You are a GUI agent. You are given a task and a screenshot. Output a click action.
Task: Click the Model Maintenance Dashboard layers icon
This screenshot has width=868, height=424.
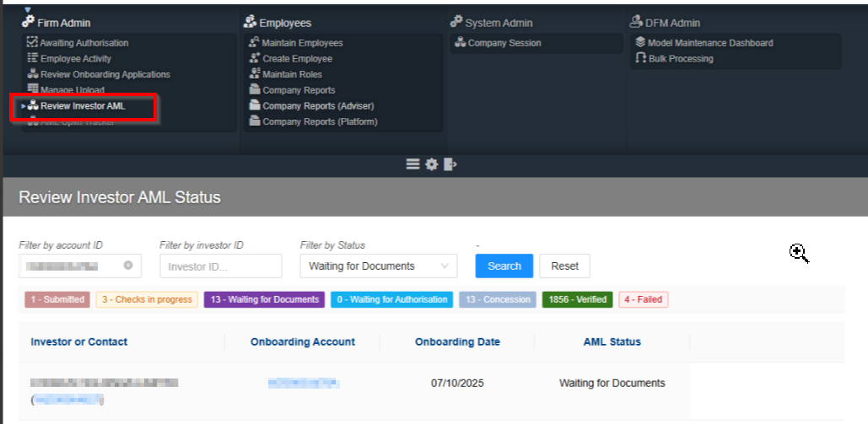(640, 42)
